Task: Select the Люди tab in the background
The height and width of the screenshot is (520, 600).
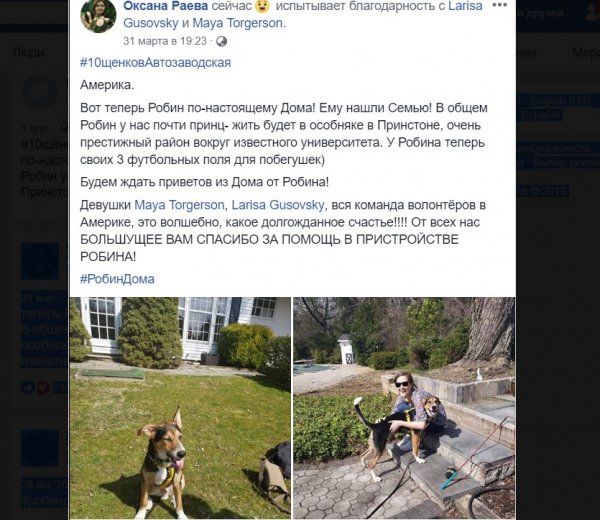Action: coord(29,52)
